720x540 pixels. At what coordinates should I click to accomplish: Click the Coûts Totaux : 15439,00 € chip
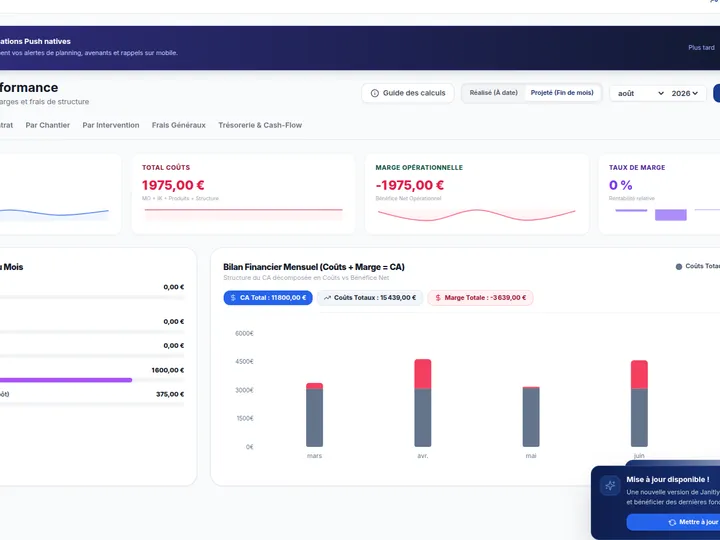coord(370,298)
